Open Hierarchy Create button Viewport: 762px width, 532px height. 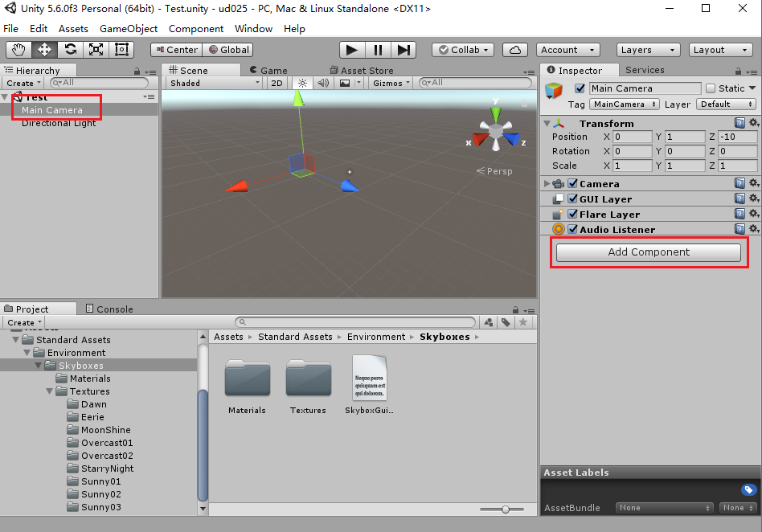23,83
